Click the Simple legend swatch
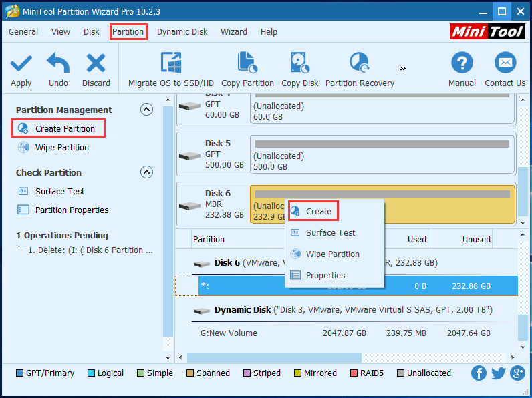532x398 pixels. tap(140, 373)
